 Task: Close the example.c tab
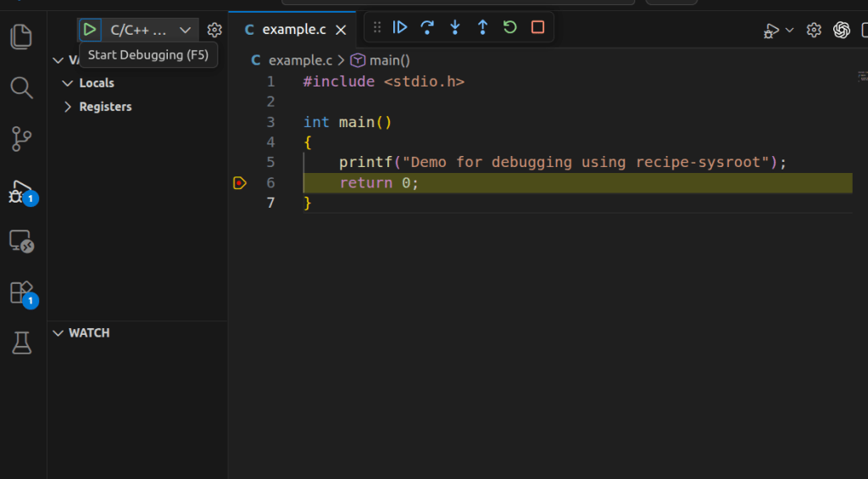pyautogui.click(x=341, y=30)
